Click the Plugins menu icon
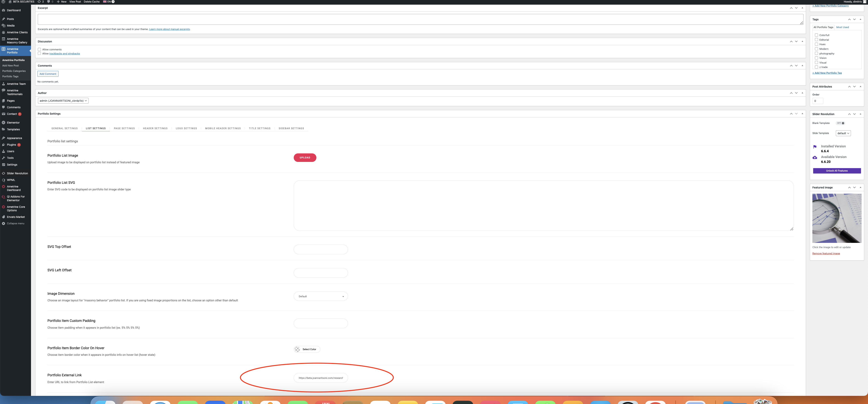This screenshot has width=868, height=404. tap(3, 145)
